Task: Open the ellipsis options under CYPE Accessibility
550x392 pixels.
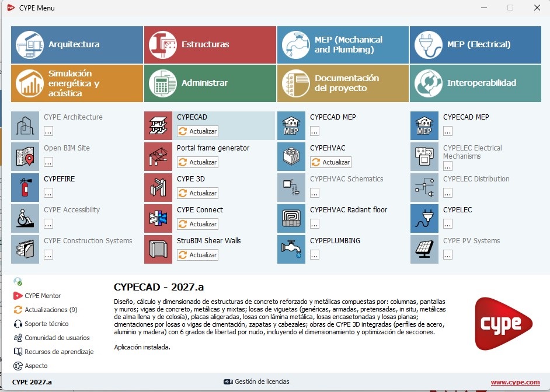Action: 48,224
